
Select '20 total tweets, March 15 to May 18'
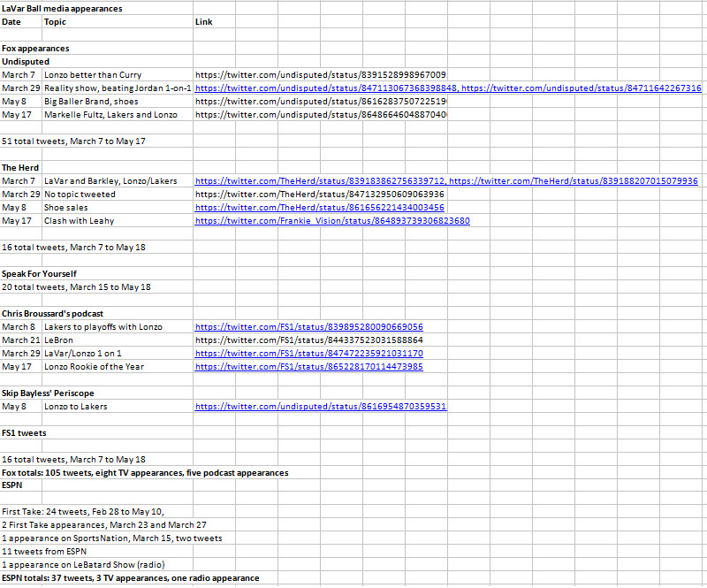click(76, 287)
